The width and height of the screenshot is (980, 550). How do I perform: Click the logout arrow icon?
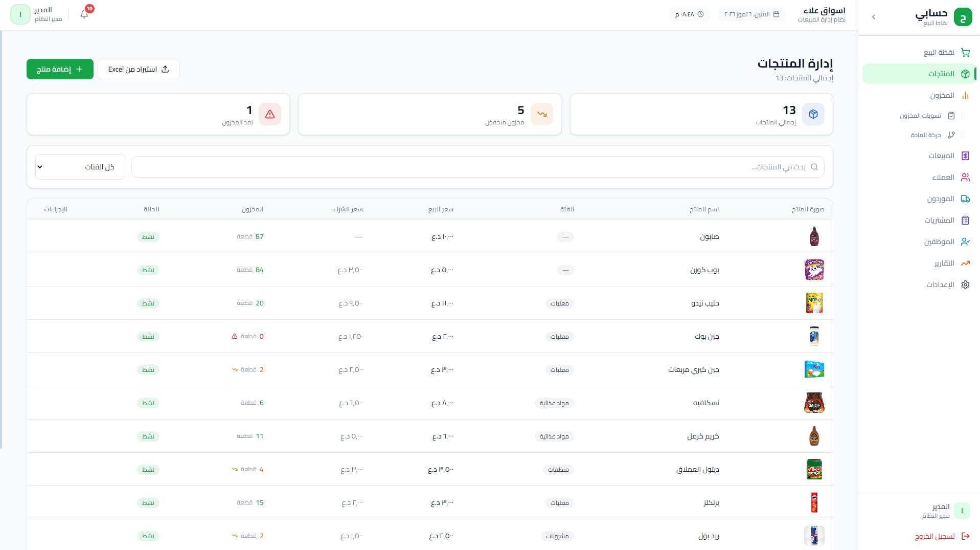click(966, 536)
